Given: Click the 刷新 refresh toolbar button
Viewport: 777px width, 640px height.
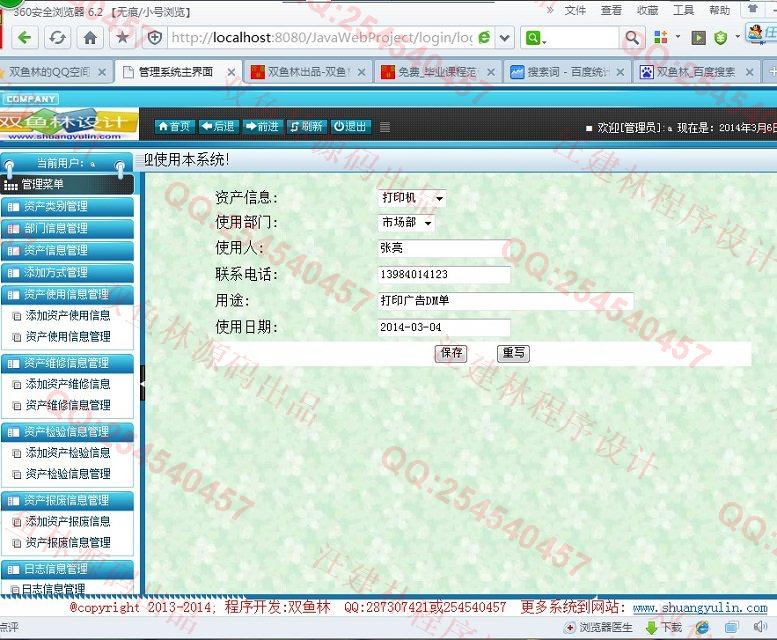Looking at the screenshot, I should [x=307, y=127].
